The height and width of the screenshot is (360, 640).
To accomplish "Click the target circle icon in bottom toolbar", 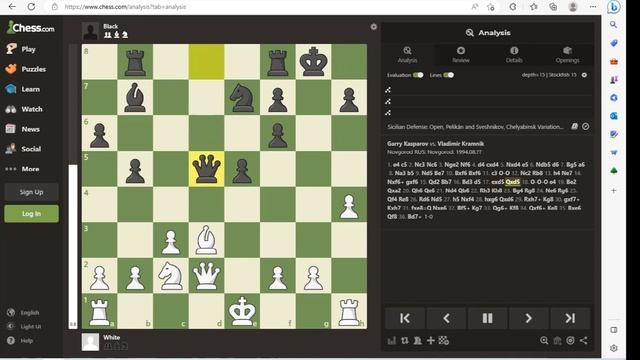I will click(x=570, y=340).
